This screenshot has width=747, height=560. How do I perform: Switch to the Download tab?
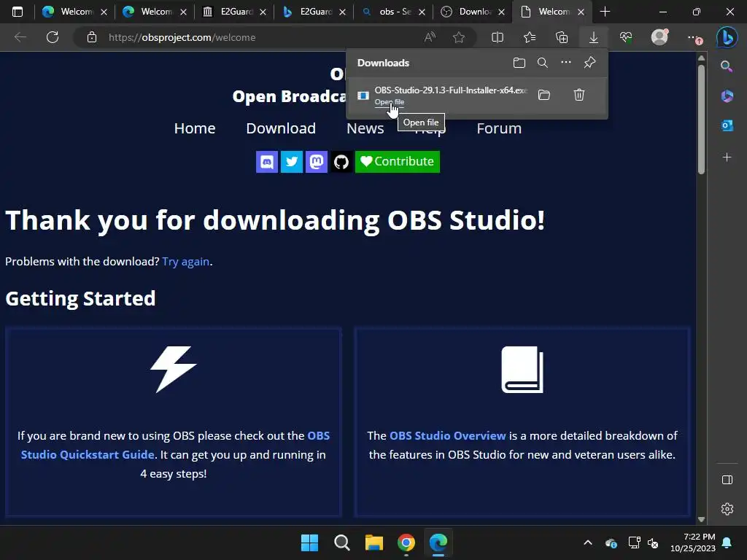click(473, 12)
